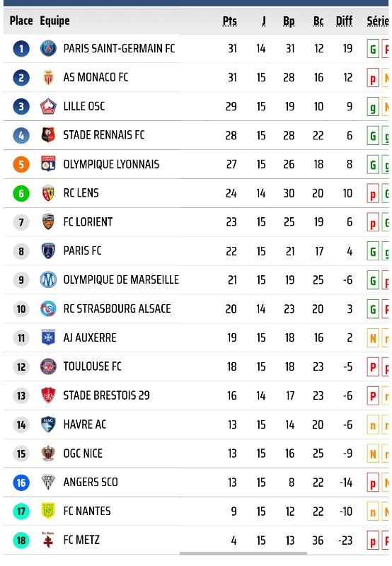Viewport: 392px width, 566px height.
Task: Click the FC Nantes yellow crest
Action: point(48,511)
